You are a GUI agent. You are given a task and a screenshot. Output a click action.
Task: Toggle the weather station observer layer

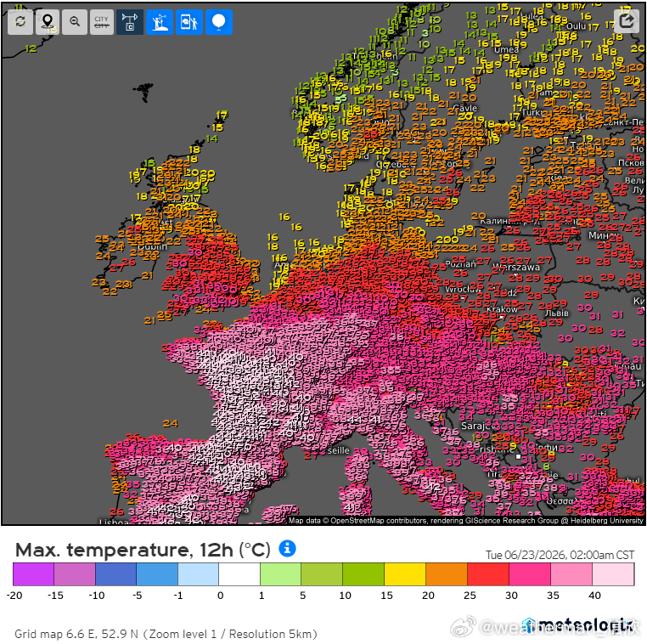point(160,22)
